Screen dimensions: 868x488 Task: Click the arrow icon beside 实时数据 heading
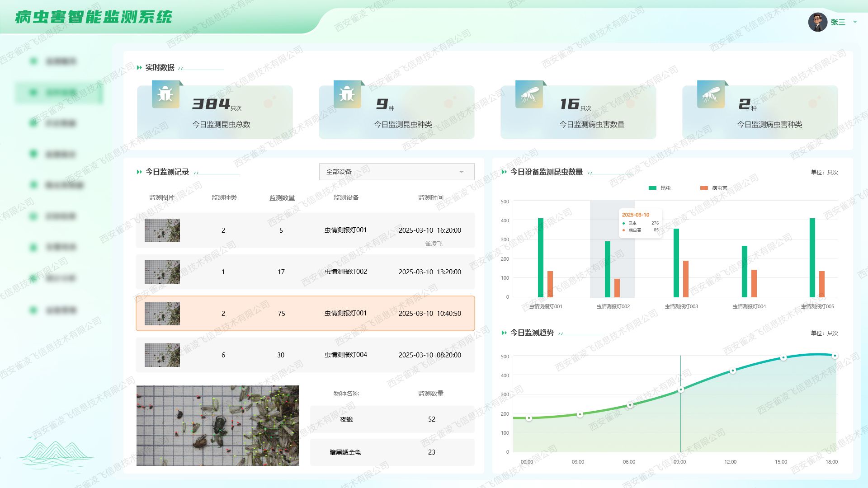tap(139, 68)
